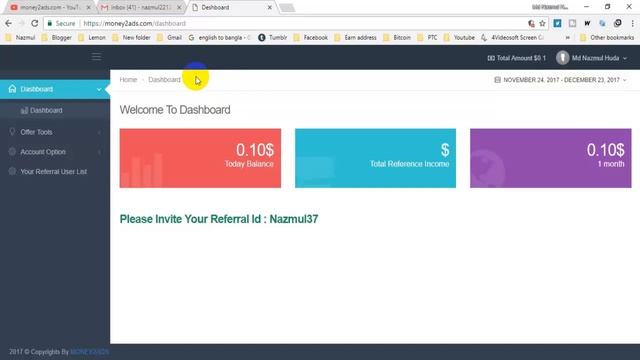640x360 pixels.
Task: Open Chrome three-dot menu
Action: click(x=633, y=24)
